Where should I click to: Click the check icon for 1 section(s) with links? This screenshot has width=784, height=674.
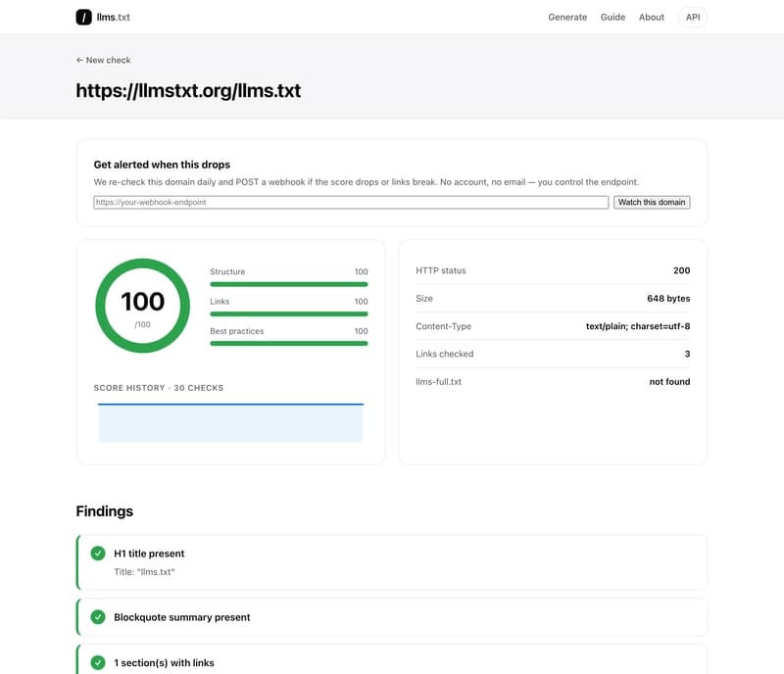98,662
